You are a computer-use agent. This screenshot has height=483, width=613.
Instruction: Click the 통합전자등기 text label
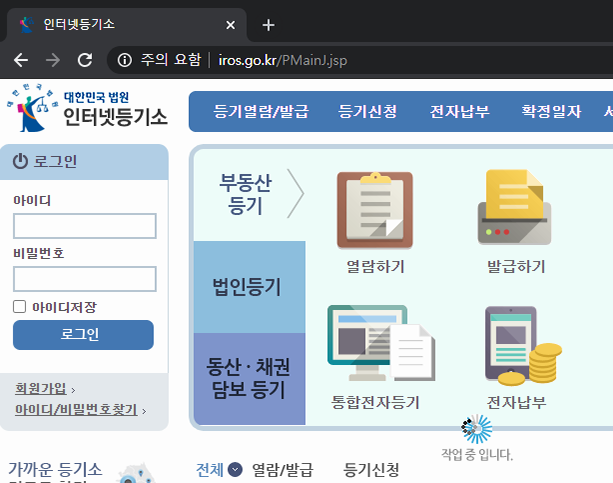point(375,402)
